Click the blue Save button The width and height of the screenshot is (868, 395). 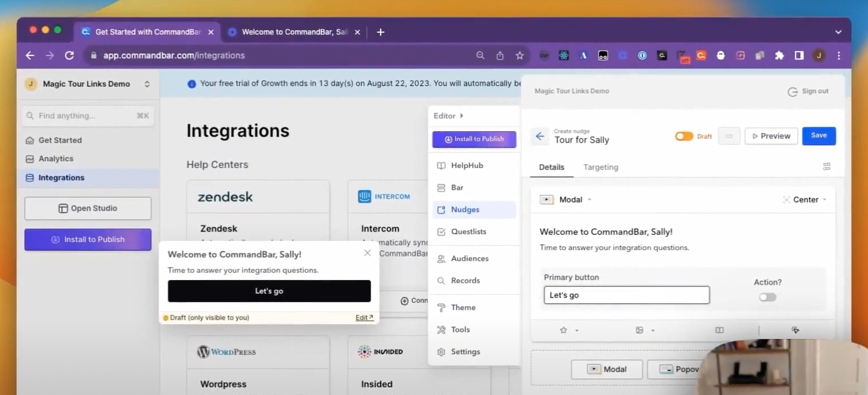819,136
